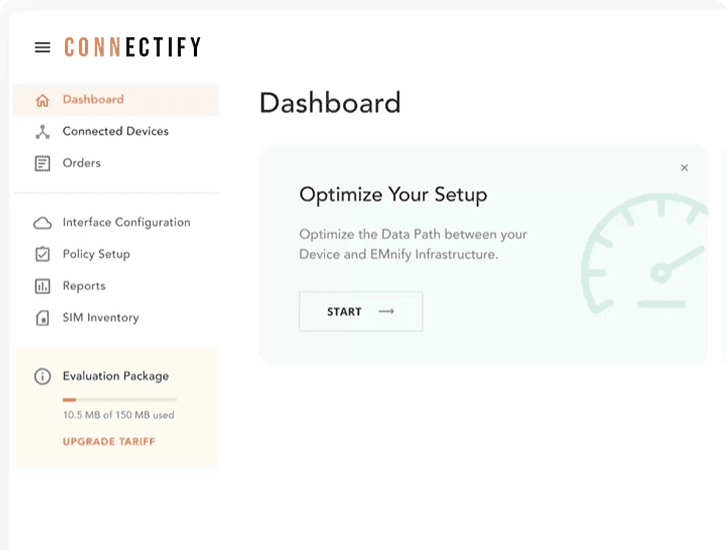Image resolution: width=727 pixels, height=550 pixels.
Task: Click the Connected Devices network icon
Action: [42, 132]
